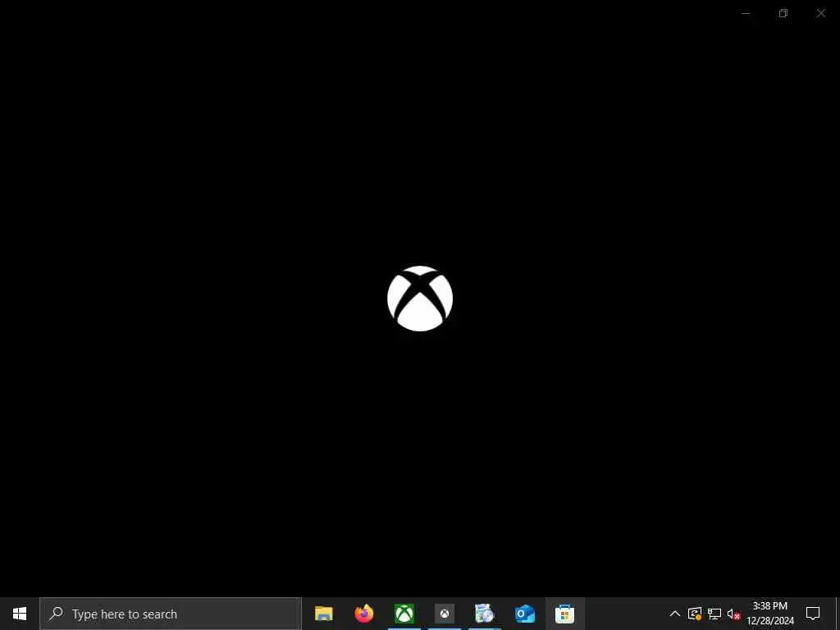Switch to the green Xbox app
The width and height of the screenshot is (840, 630).
(404, 614)
